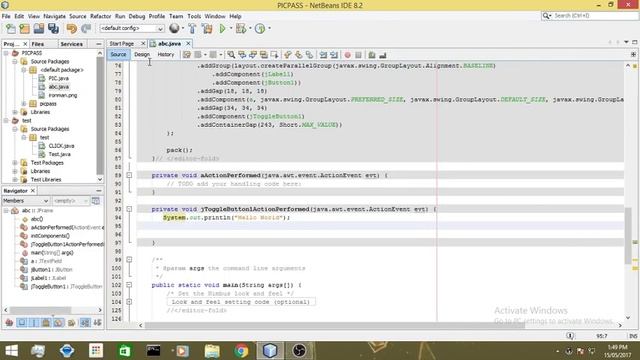Switch to the Start Page tab
640x360 pixels.
[122, 43]
